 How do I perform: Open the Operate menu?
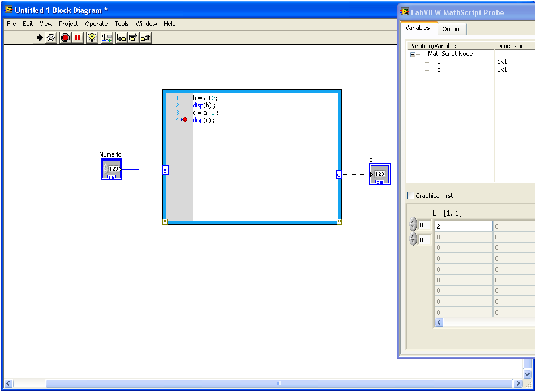(96, 24)
